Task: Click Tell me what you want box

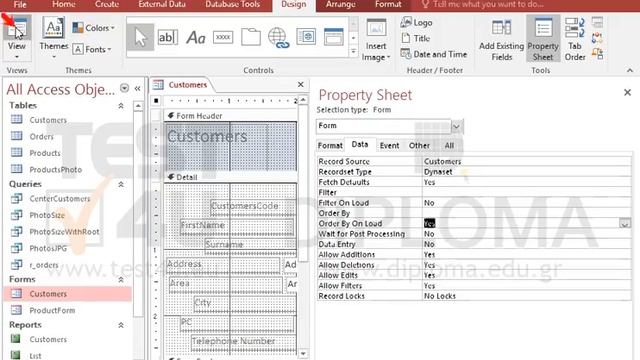Action: click(x=482, y=4)
